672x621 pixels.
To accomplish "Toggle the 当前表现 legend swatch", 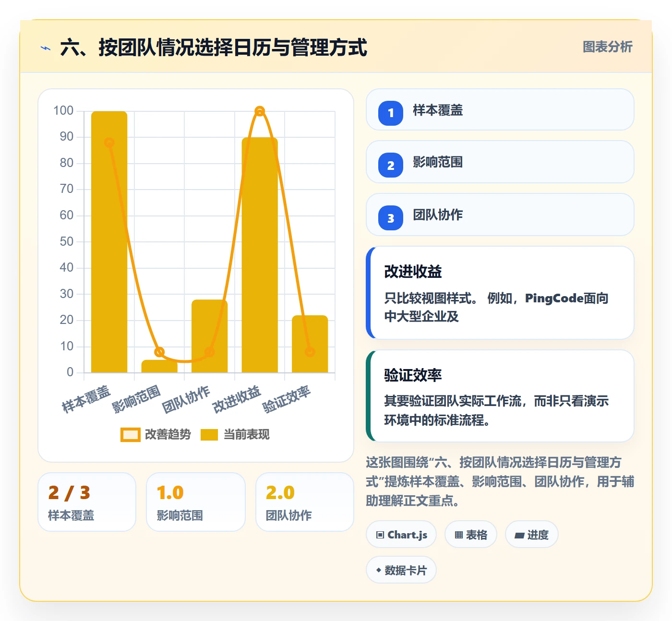I will [x=209, y=434].
